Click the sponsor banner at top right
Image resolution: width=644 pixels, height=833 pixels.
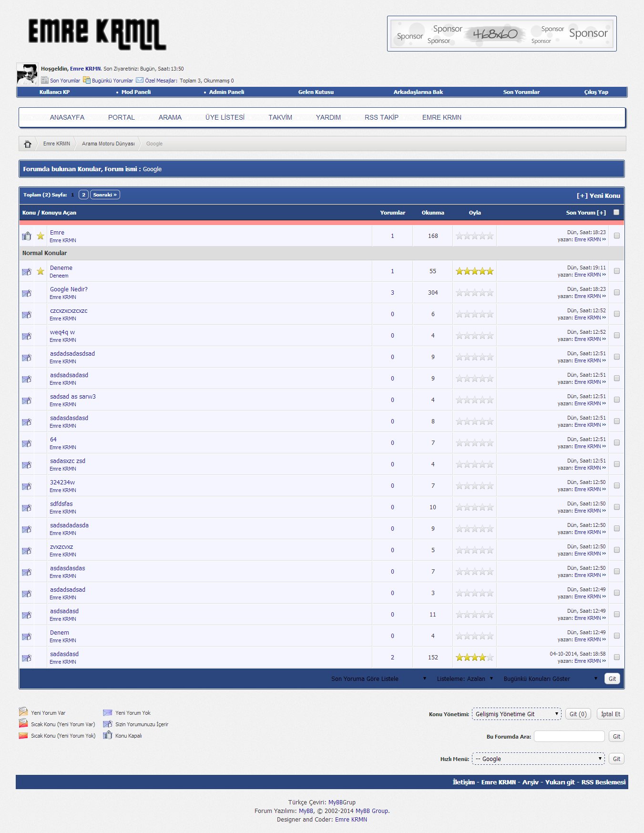point(502,34)
